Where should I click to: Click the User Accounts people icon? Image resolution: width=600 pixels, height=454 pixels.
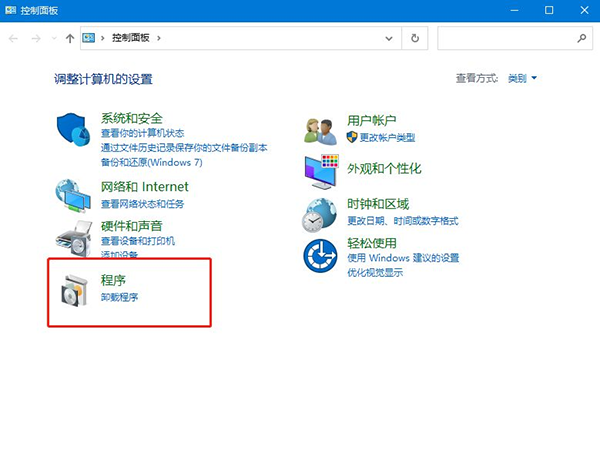click(322, 130)
